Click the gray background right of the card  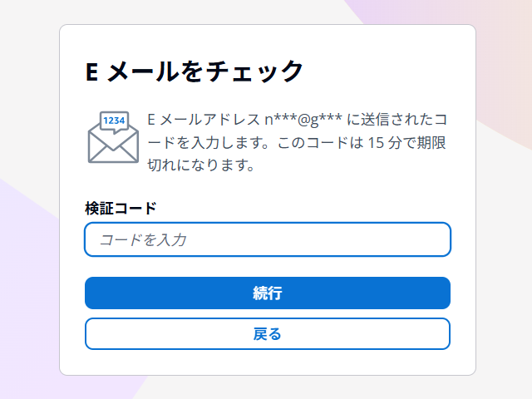(503, 249)
